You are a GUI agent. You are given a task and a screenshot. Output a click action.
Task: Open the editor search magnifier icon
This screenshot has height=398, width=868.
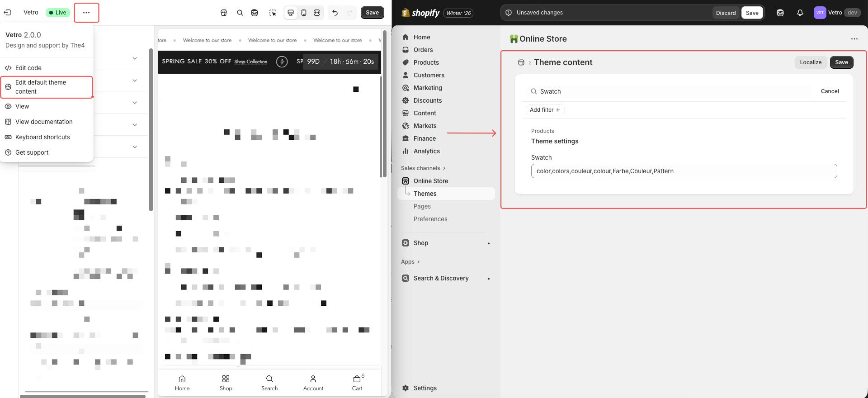point(240,13)
